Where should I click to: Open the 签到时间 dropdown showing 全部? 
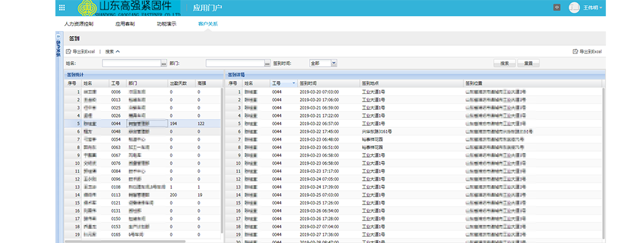(x=323, y=63)
